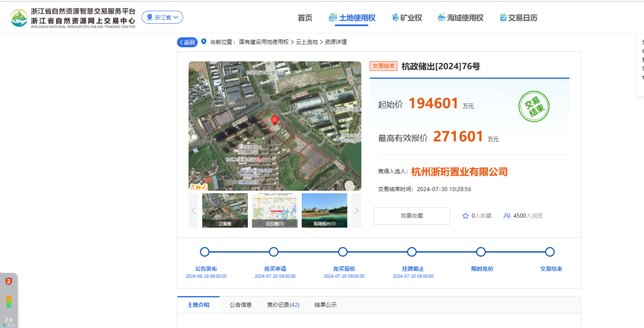Open 国有建设用地使用权 breadcrumb link

(x=264, y=42)
